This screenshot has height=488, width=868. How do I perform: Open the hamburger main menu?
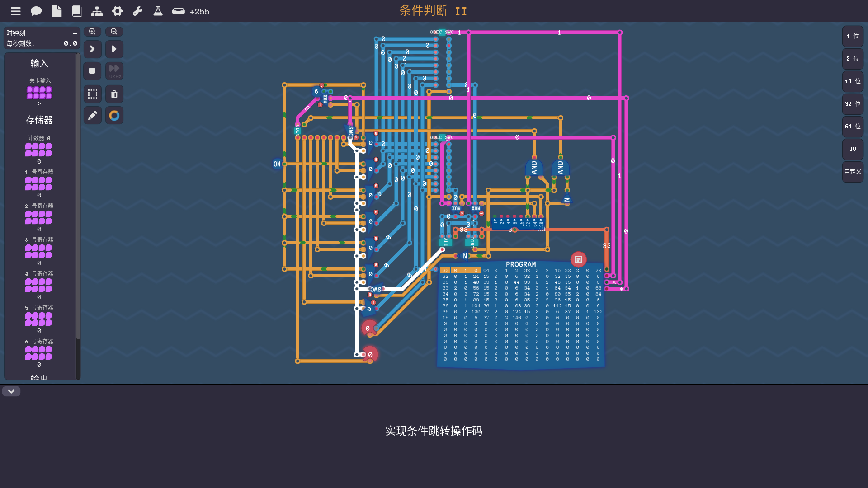coord(16,11)
